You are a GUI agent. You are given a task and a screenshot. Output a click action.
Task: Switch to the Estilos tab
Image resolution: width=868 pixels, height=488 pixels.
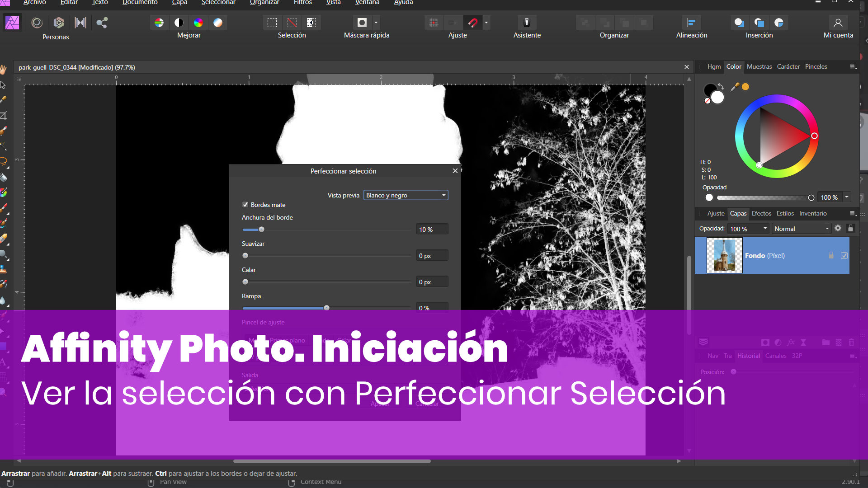pos(785,213)
